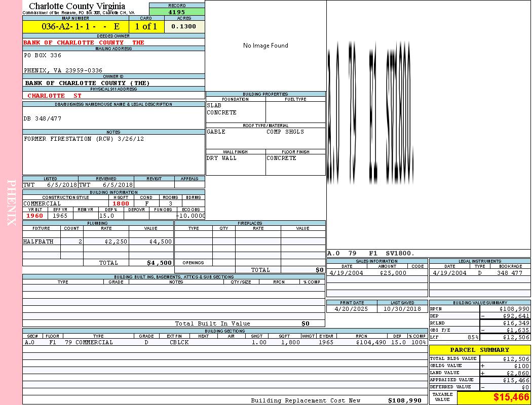This screenshot has width=532, height=405.
Task: Click deeded owner BANK OF CHARLOTTE COUNTY THE
Action: click(84, 43)
